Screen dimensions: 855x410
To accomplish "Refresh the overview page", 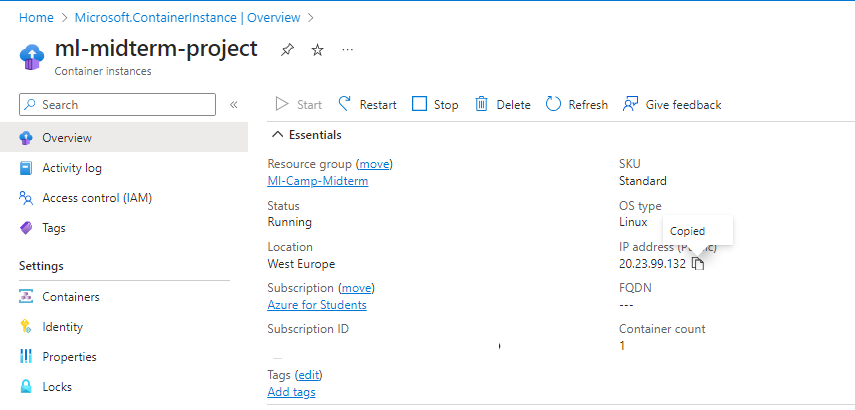I will [577, 105].
